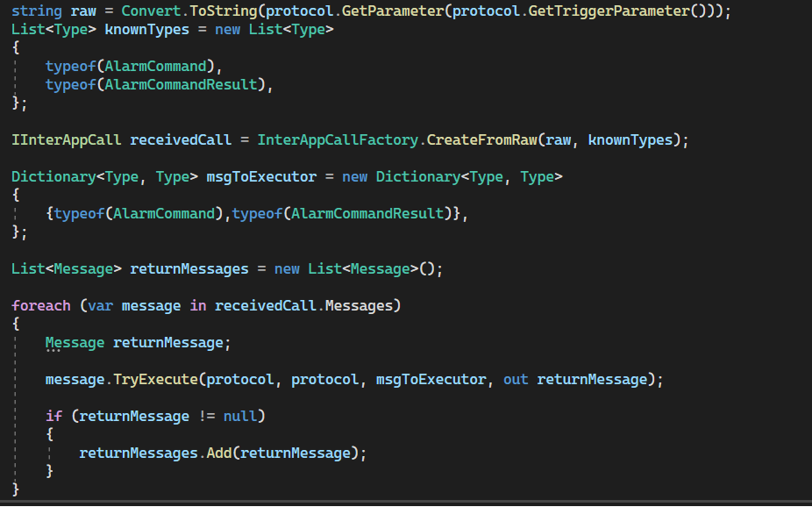Image resolution: width=812 pixels, height=507 pixels.
Task: Click 'AlarmCommandResult' in the knownTypes list initializer
Action: (181, 84)
